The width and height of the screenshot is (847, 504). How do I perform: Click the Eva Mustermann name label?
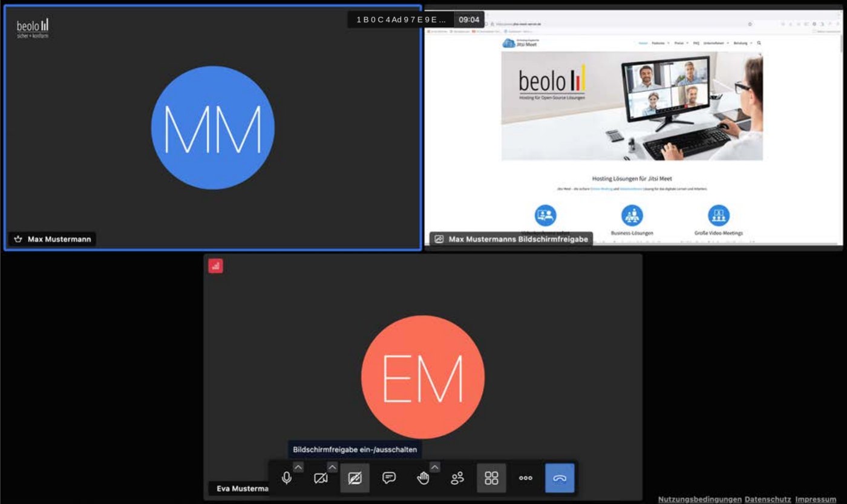242,488
